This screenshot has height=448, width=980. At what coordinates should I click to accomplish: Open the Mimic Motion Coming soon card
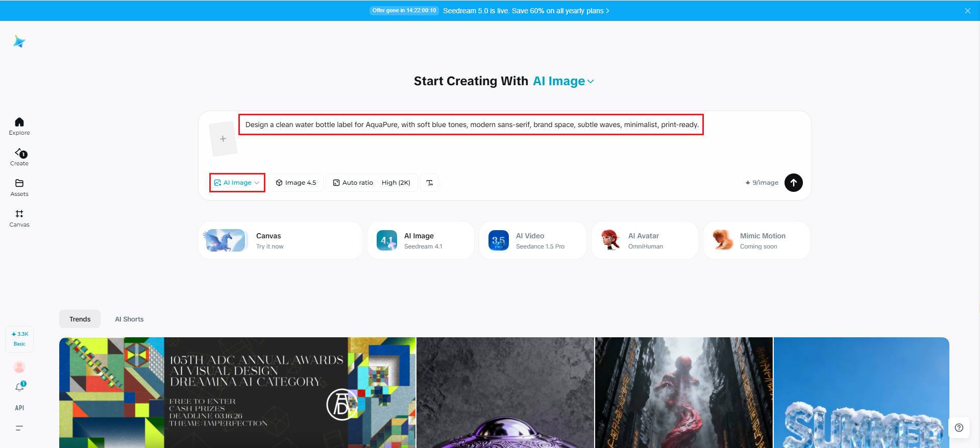756,240
